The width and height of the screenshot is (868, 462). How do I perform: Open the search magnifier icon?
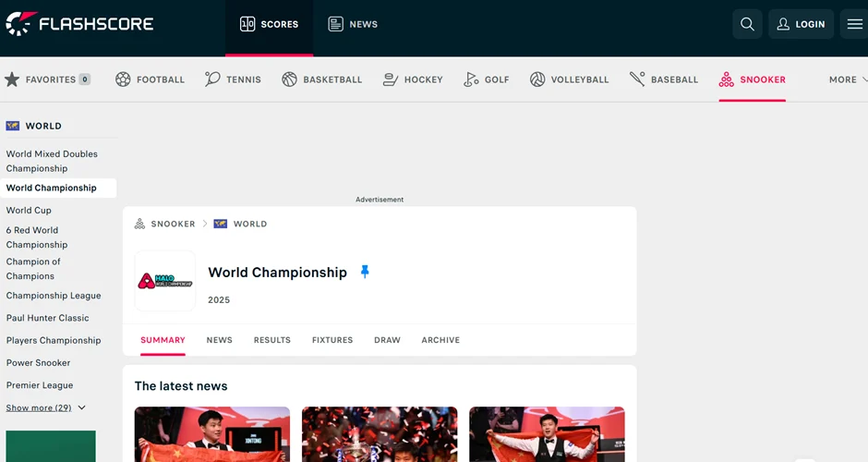pos(747,24)
